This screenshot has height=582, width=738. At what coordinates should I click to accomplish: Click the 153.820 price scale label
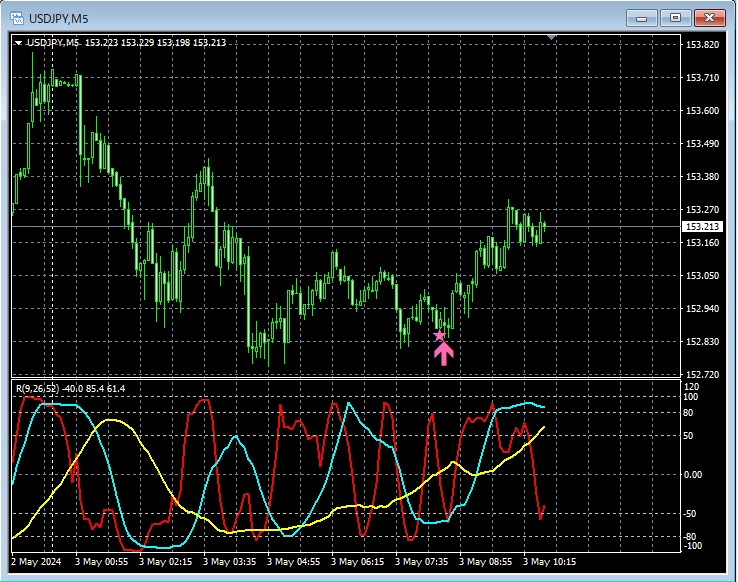tap(702, 46)
